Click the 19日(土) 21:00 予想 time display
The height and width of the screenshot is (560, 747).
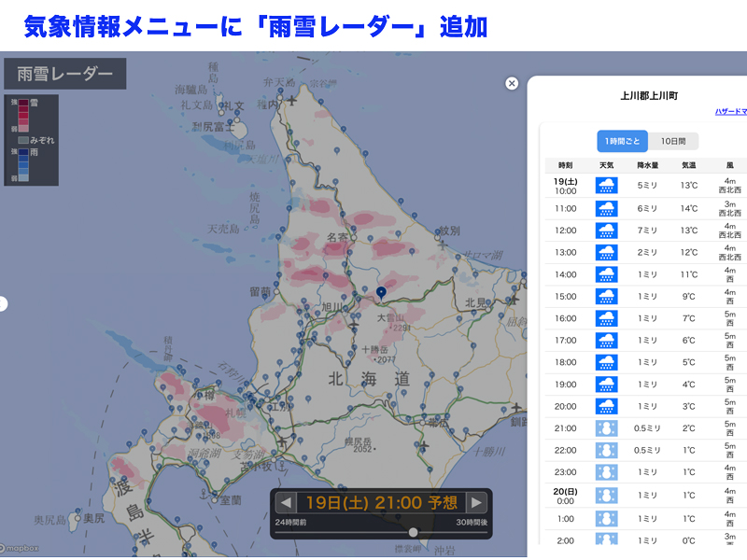[381, 502]
